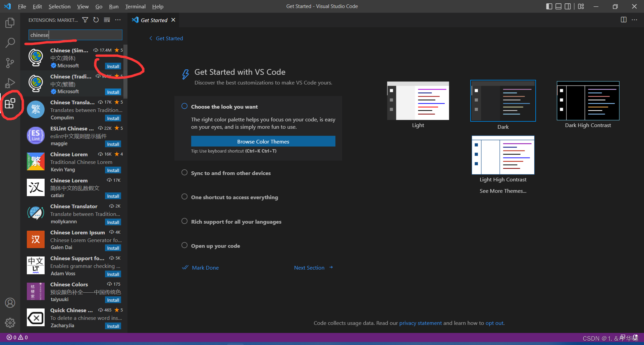Viewport: 644px width, 345px height.
Task: Install Chinese Lorem by Kevin Yang
Action: 113,170
